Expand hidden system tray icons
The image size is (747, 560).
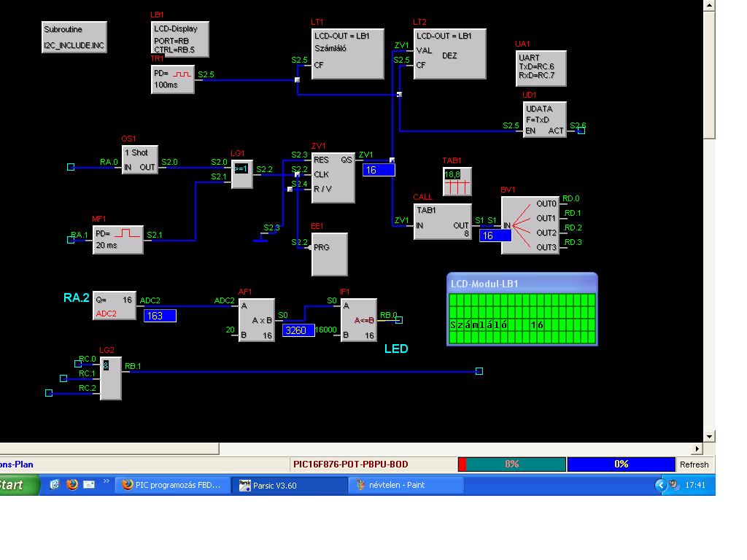point(661,485)
